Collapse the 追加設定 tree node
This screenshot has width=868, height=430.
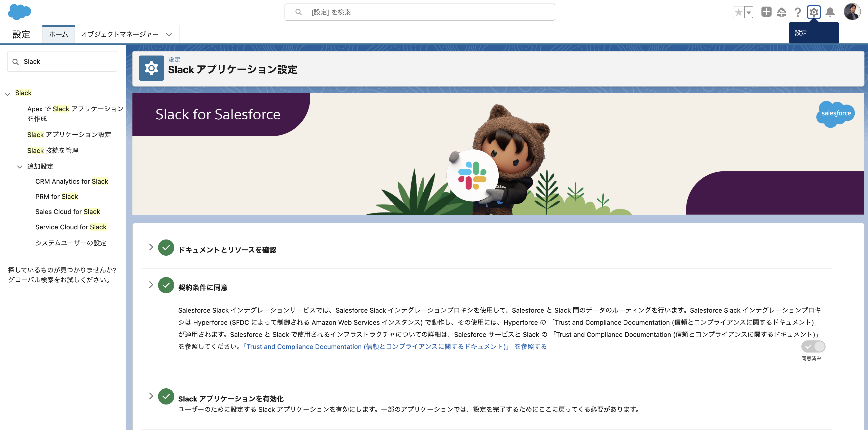(x=19, y=166)
